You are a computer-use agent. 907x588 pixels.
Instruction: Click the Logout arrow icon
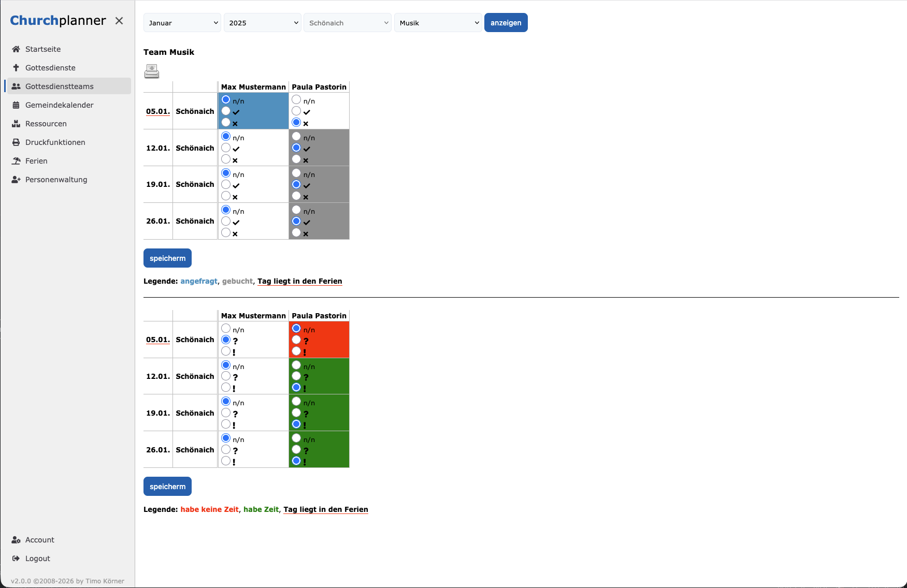[16, 558]
